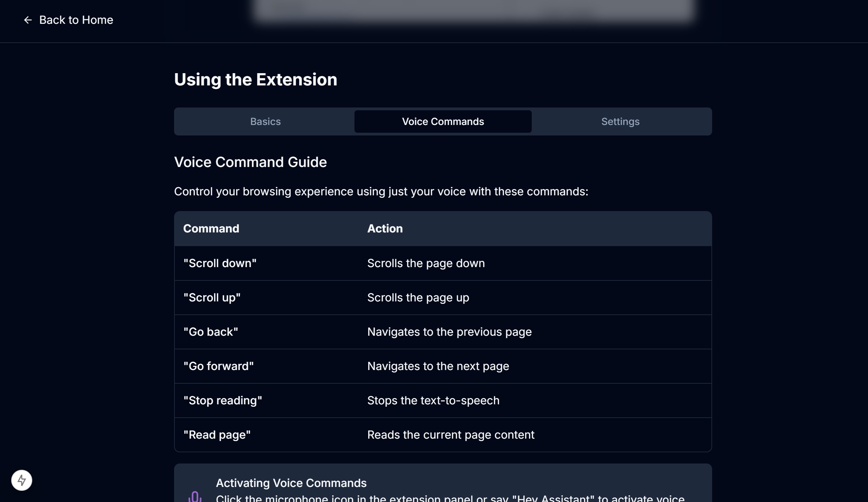Click the back arrow icon

(28, 20)
